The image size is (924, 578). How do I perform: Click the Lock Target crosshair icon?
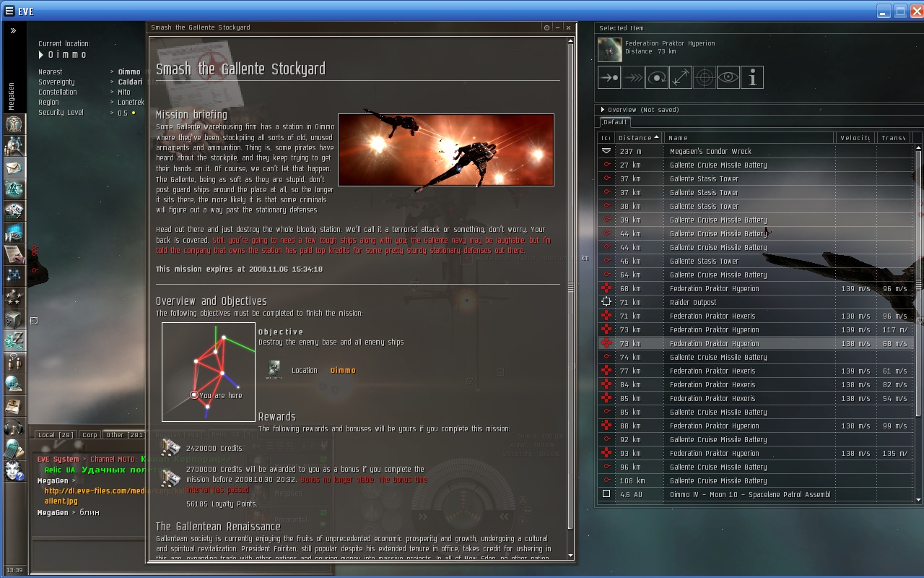click(705, 77)
